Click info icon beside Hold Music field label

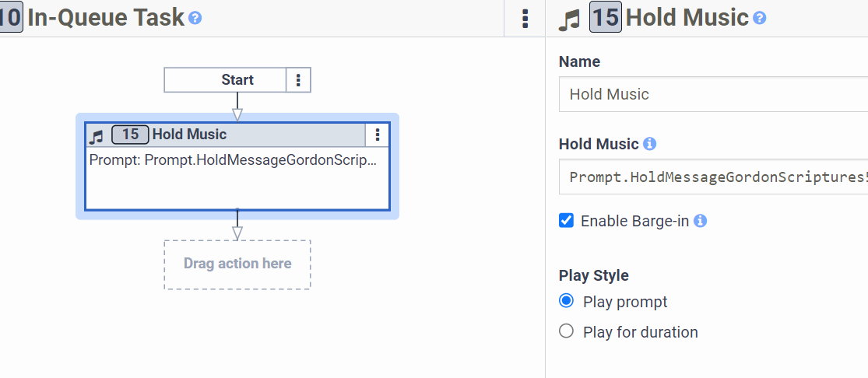649,144
